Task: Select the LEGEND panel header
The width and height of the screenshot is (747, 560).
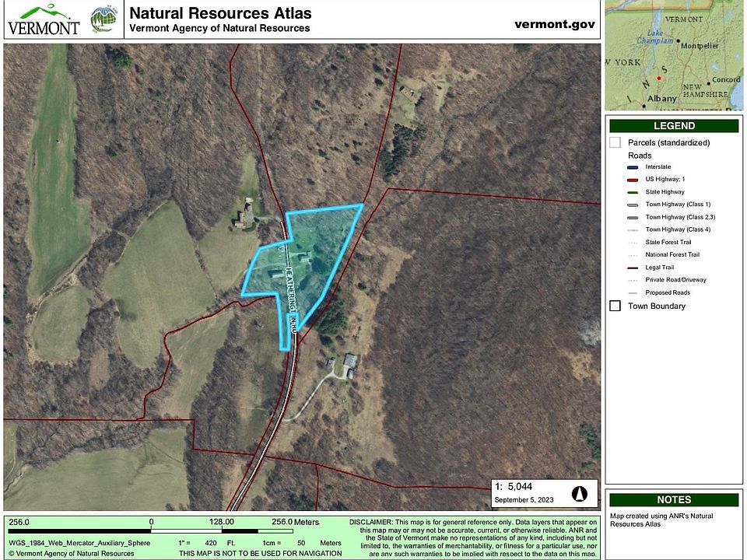Action: pyautogui.click(x=674, y=126)
